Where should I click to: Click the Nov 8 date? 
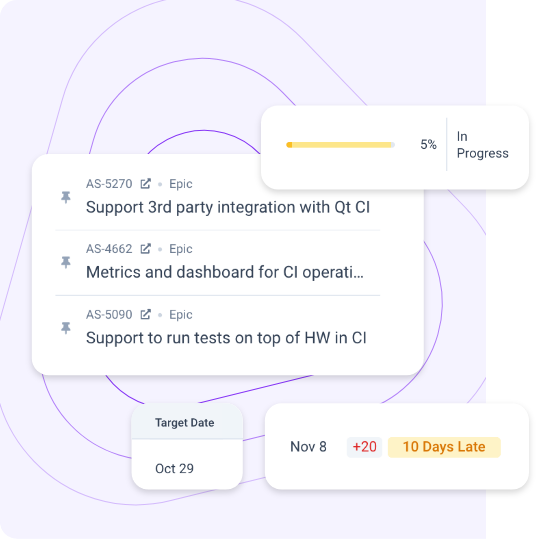click(x=308, y=447)
